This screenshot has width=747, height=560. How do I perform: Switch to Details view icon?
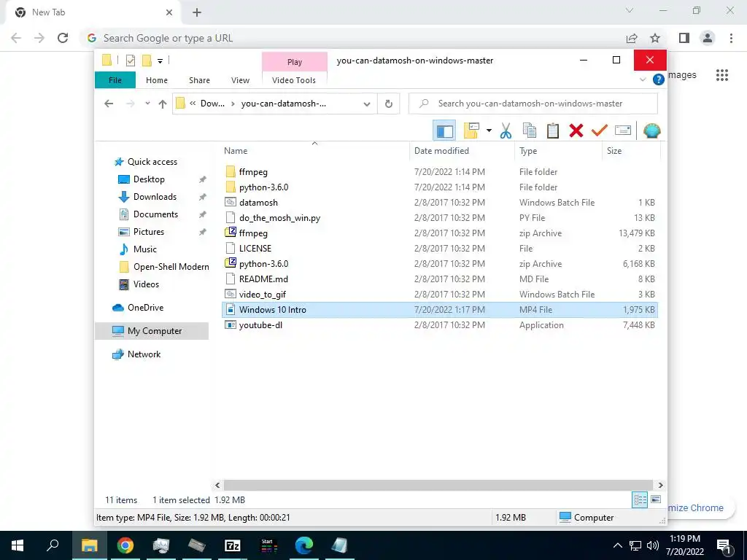point(640,499)
